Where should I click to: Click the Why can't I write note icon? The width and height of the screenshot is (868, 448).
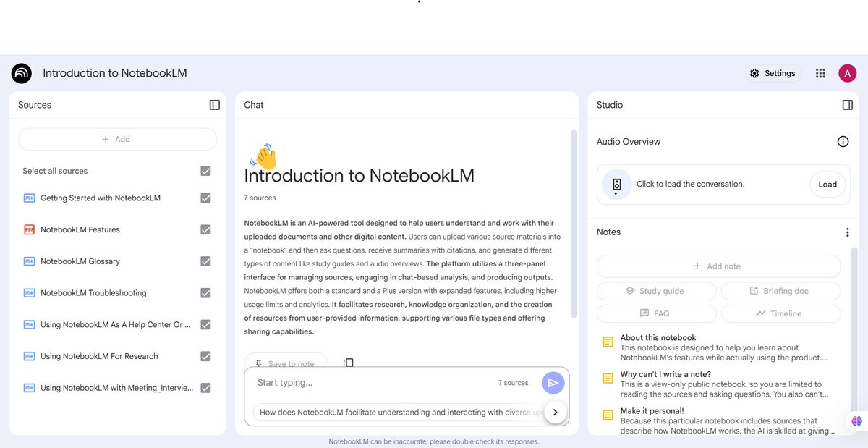(608, 379)
